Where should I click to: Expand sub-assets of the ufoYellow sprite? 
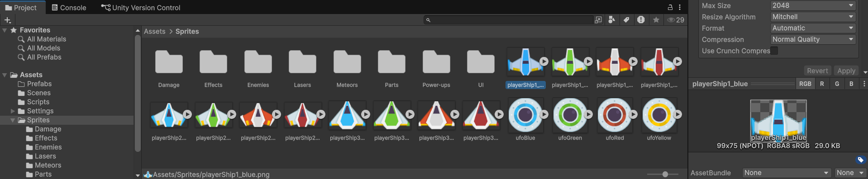(677, 115)
